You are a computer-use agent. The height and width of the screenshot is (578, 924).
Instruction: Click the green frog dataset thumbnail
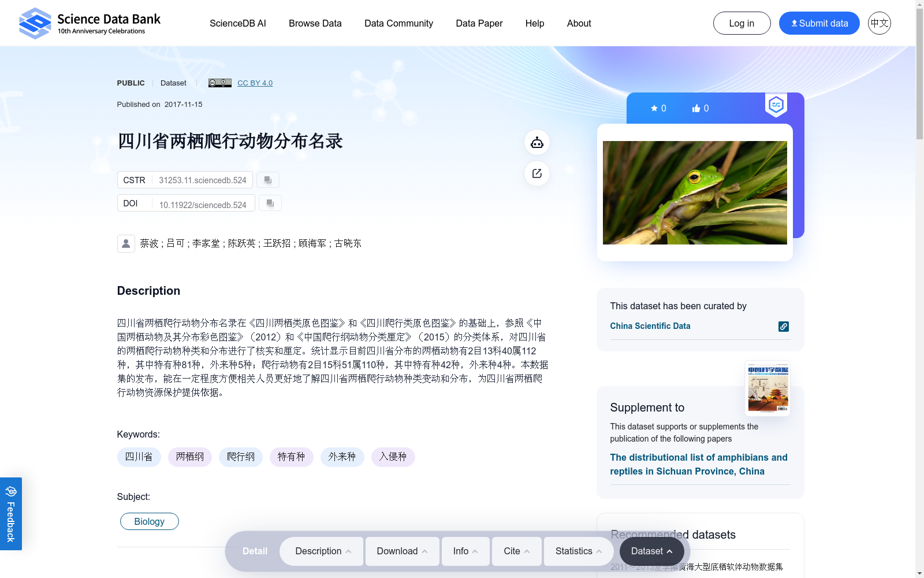click(x=695, y=192)
